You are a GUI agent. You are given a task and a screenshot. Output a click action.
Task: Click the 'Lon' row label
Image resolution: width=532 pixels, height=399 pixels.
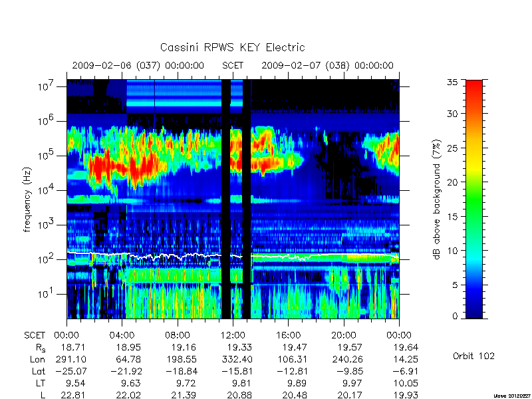(x=37, y=359)
